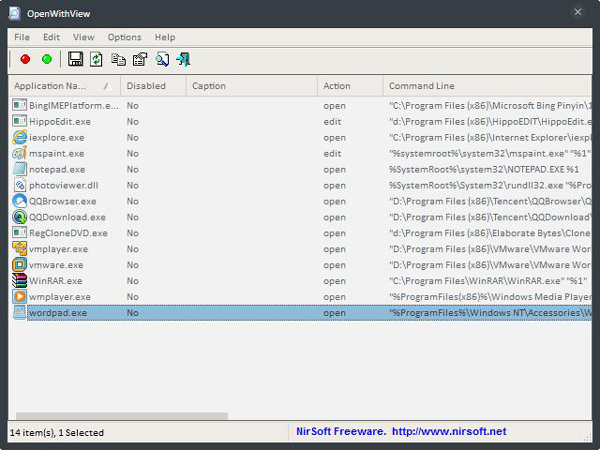Click the mspaint.exe paint palette icon
Screen dimensions: 600x450
[x=20, y=153]
